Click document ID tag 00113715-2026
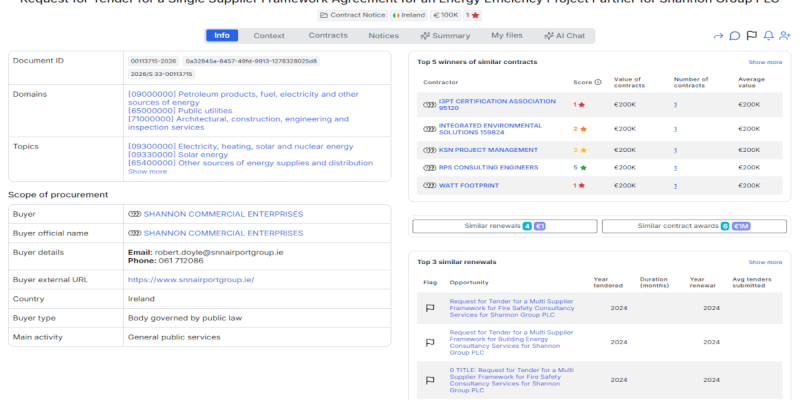 (x=154, y=61)
